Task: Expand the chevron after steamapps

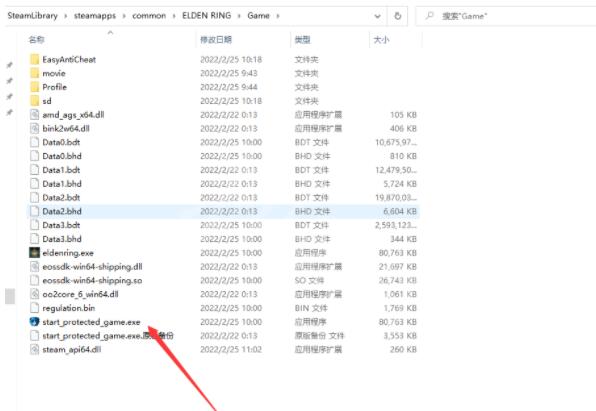Action: click(124, 16)
